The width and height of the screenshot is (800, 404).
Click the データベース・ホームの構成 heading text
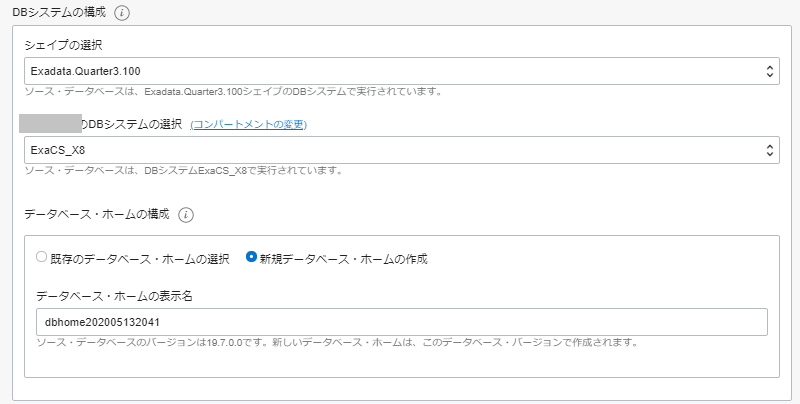tap(97, 214)
